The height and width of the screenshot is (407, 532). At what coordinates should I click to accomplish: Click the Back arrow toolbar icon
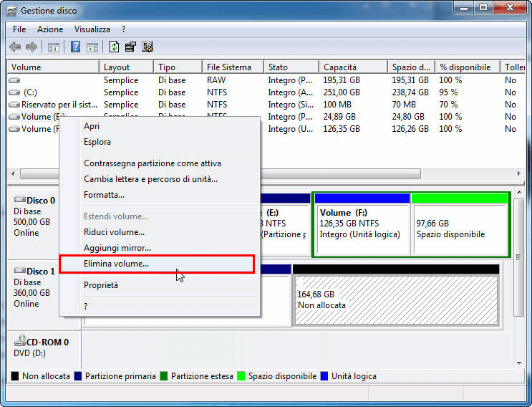(15, 47)
